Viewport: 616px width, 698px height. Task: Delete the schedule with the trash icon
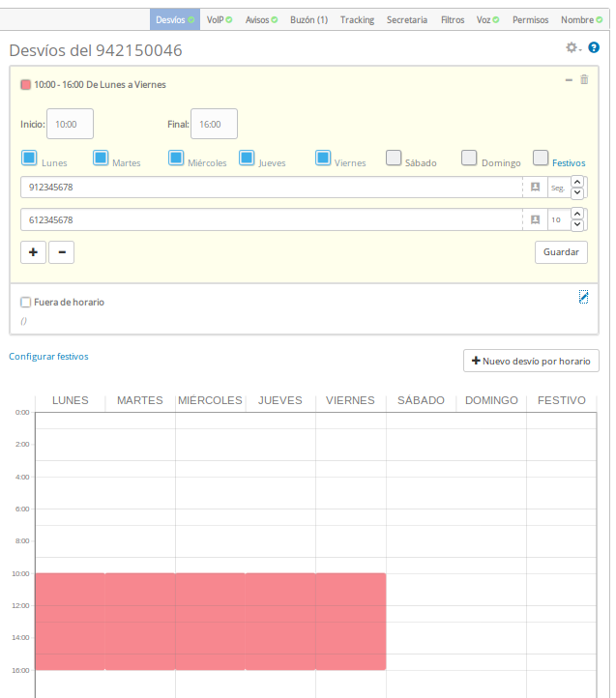[x=584, y=80]
